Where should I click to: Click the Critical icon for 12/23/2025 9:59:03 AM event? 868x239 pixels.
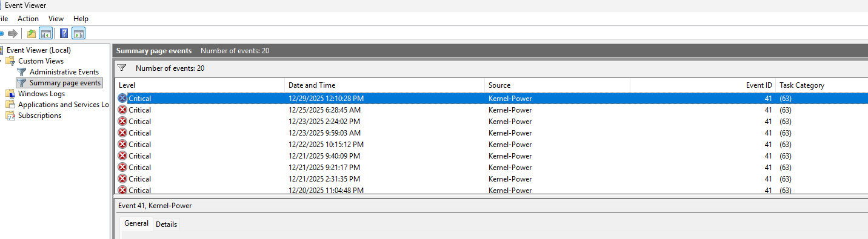pos(122,133)
